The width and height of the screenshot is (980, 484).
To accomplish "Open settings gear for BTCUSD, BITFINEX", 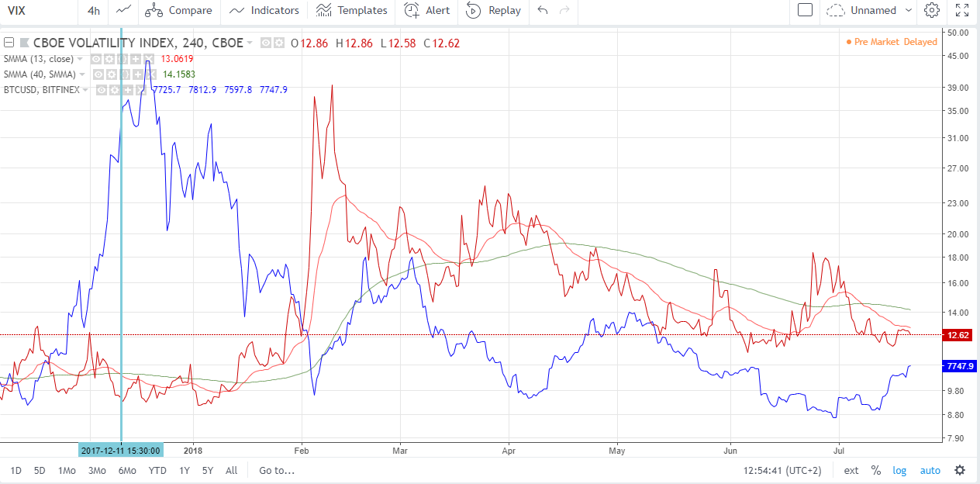I will (115, 90).
